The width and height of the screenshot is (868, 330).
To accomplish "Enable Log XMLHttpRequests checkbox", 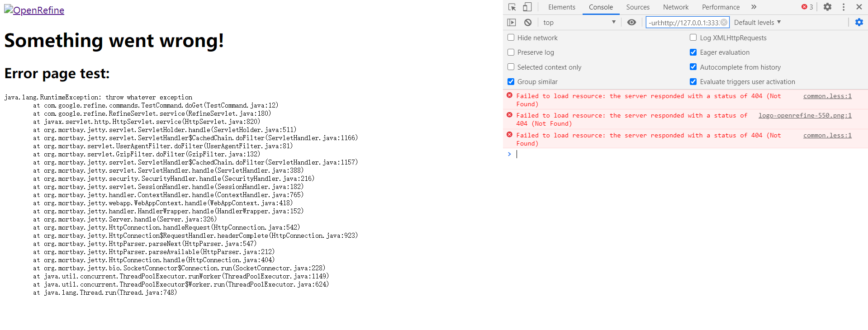I will click(x=693, y=38).
